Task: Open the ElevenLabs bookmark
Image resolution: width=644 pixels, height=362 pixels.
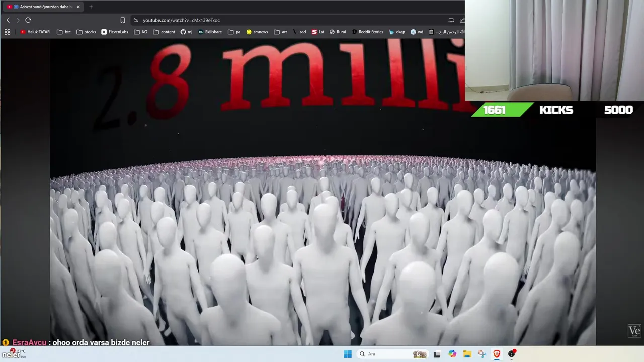Action: tap(115, 32)
